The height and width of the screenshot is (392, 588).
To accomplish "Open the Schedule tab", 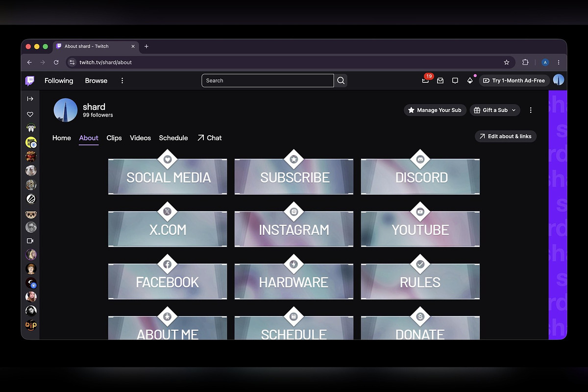I will tap(173, 138).
